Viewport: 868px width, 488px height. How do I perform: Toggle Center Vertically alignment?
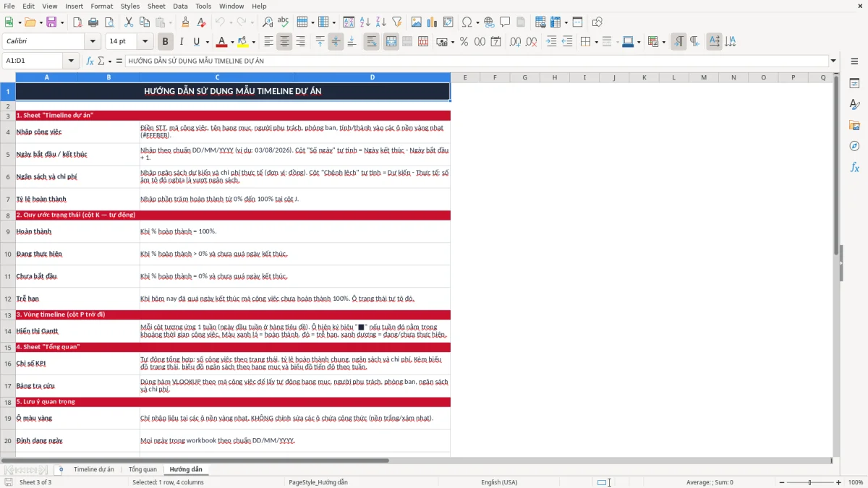click(x=336, y=42)
